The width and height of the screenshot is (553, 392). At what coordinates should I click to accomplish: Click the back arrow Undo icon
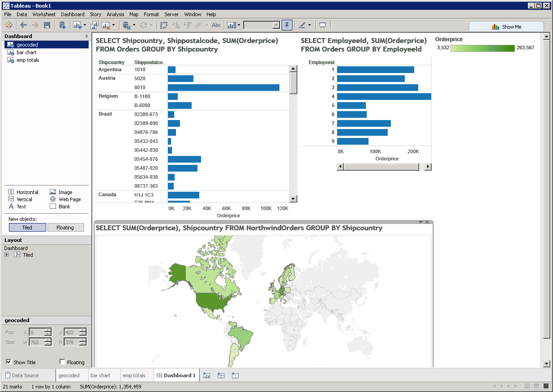(x=23, y=26)
